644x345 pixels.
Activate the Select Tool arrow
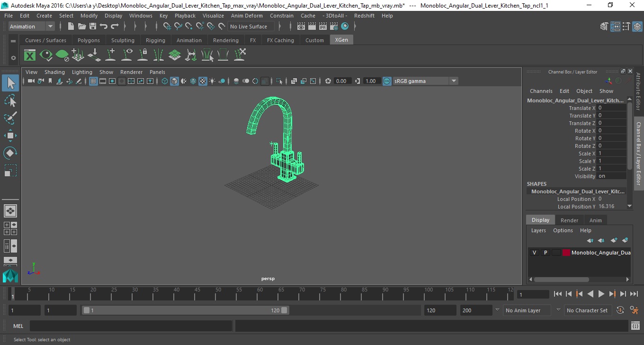(x=10, y=83)
